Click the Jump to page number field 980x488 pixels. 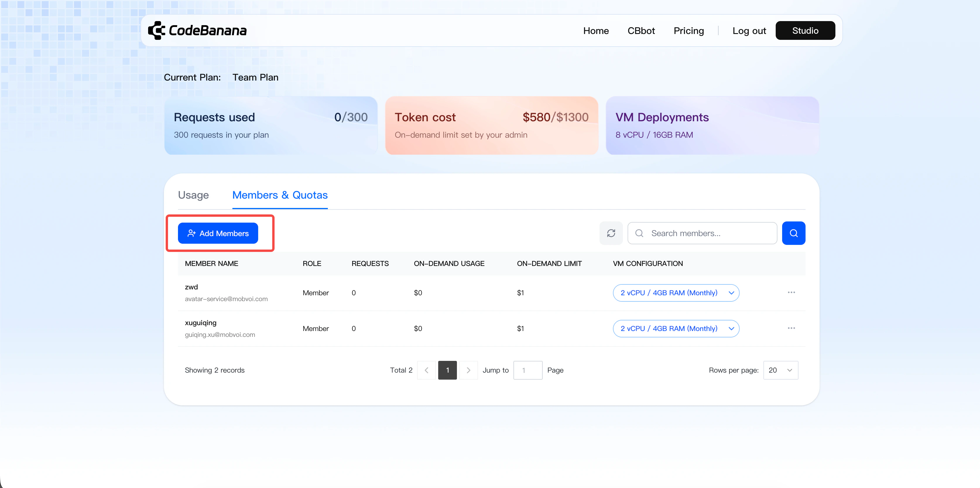[x=528, y=370]
